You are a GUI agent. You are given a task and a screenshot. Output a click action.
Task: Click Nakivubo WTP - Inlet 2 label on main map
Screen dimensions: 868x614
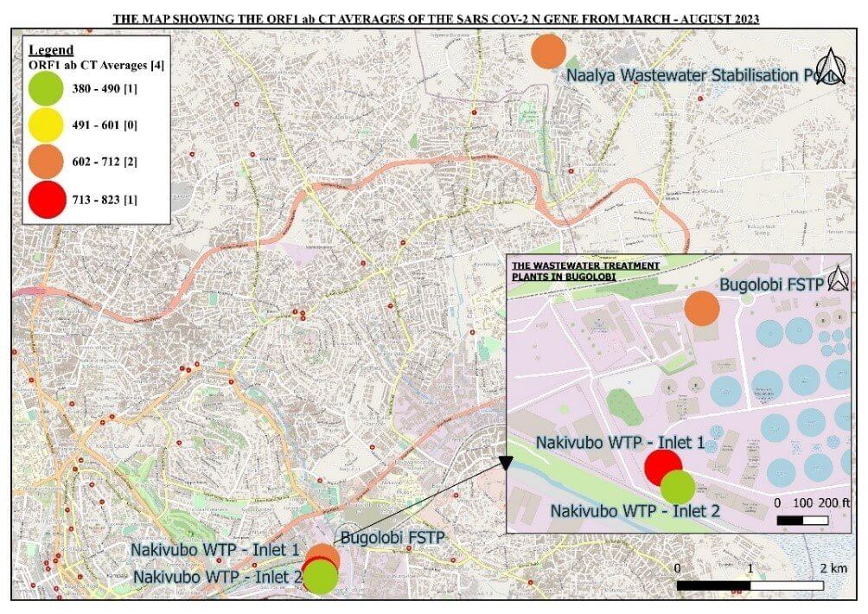[218, 576]
